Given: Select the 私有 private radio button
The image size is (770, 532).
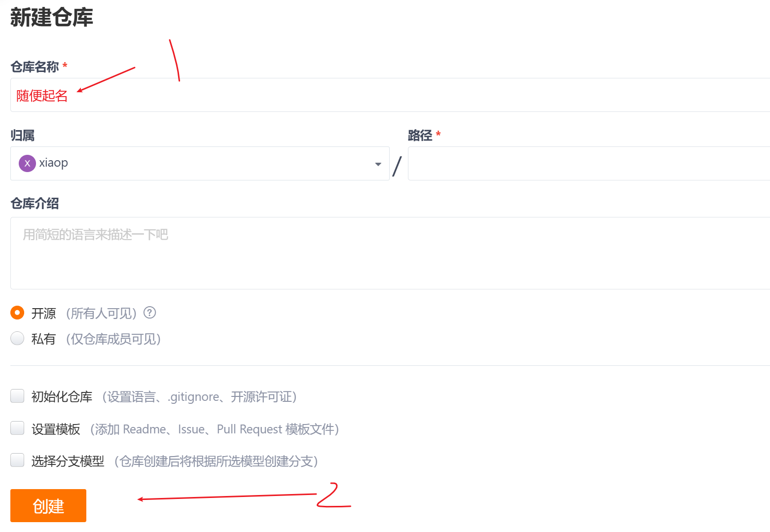Looking at the screenshot, I should (x=17, y=338).
